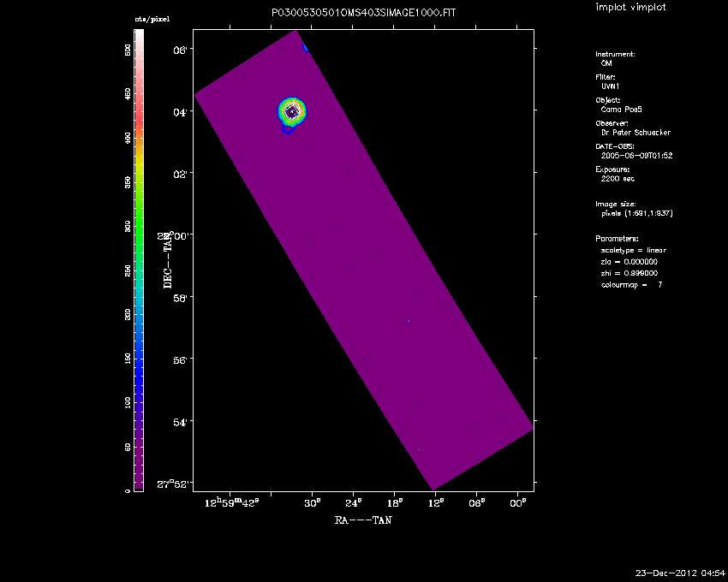Image resolution: width=728 pixels, height=582 pixels.
Task: Click the pixels (1:691,1:937) value
Action: pyautogui.click(x=637, y=213)
